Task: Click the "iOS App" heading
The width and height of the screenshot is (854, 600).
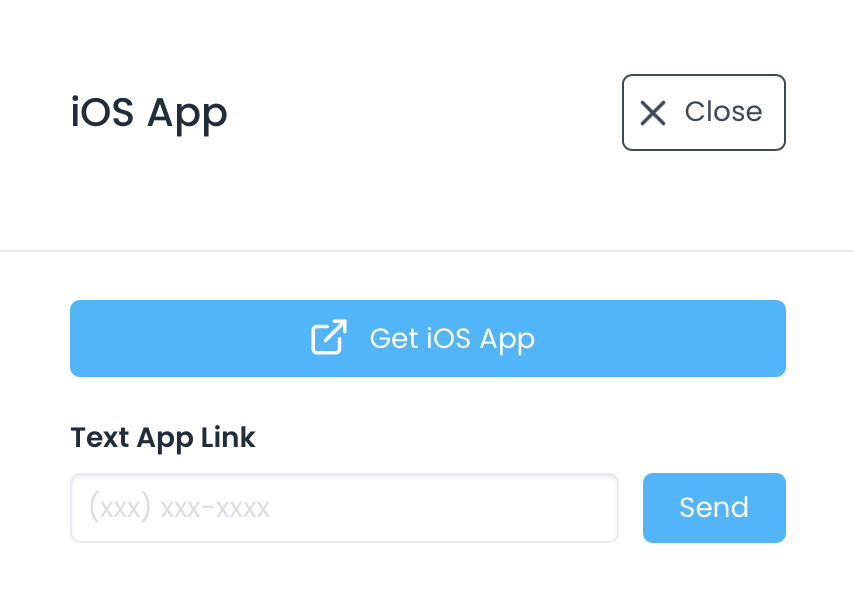Action: 149,113
